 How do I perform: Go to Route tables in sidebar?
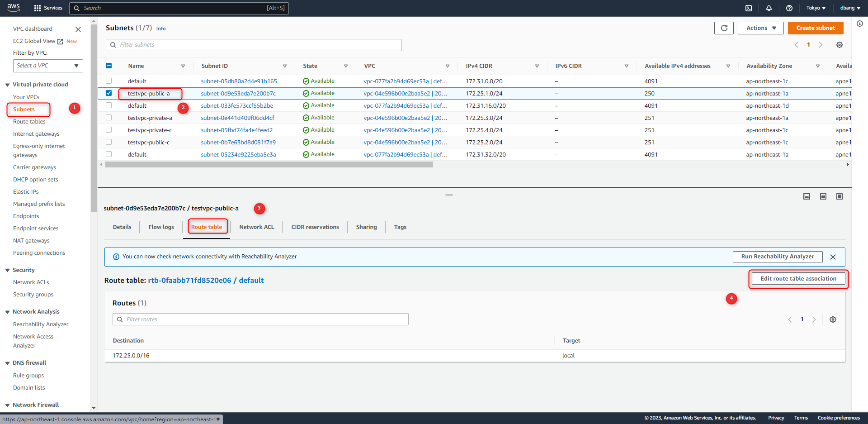click(x=29, y=122)
